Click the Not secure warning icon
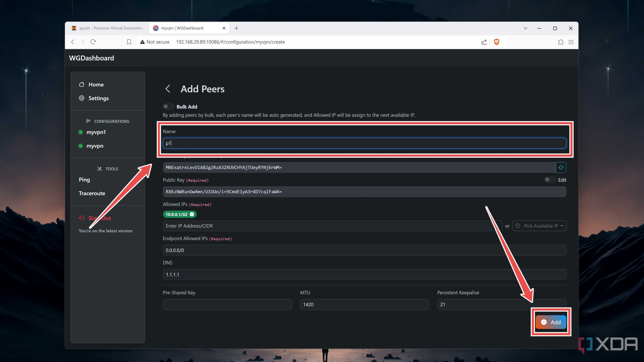644x362 pixels. (x=142, y=42)
